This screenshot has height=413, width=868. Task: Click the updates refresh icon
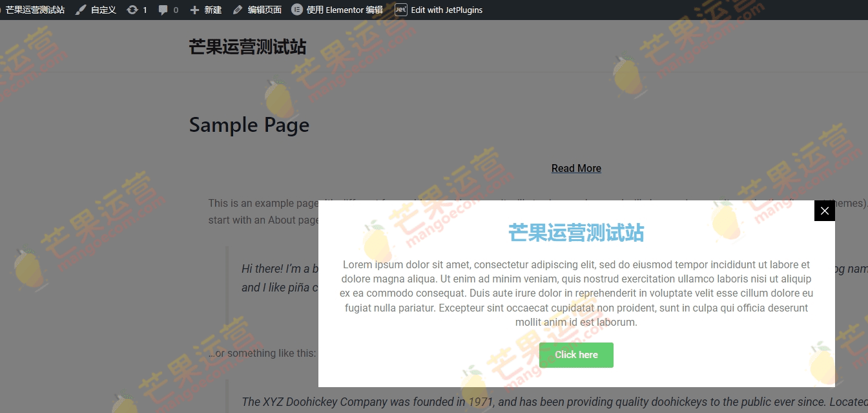point(132,10)
